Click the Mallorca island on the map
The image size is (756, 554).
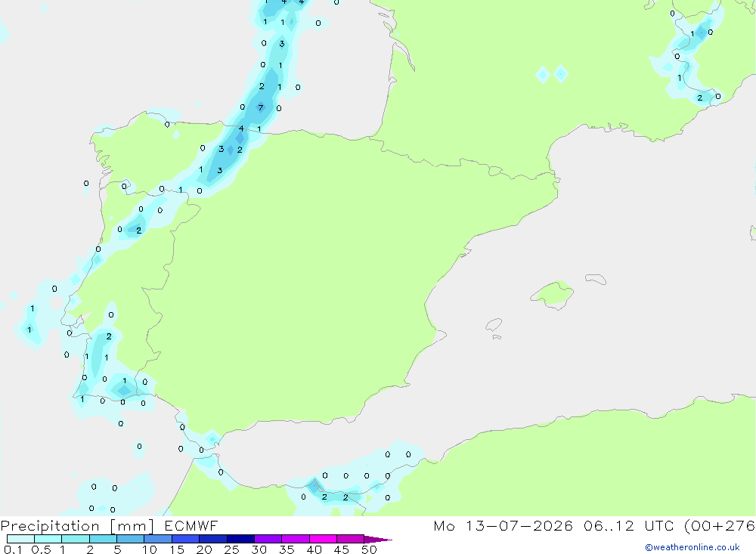point(553,294)
